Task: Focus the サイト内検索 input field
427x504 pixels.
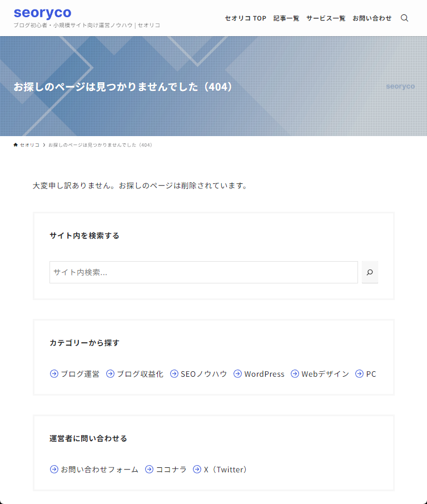Action: (x=203, y=272)
